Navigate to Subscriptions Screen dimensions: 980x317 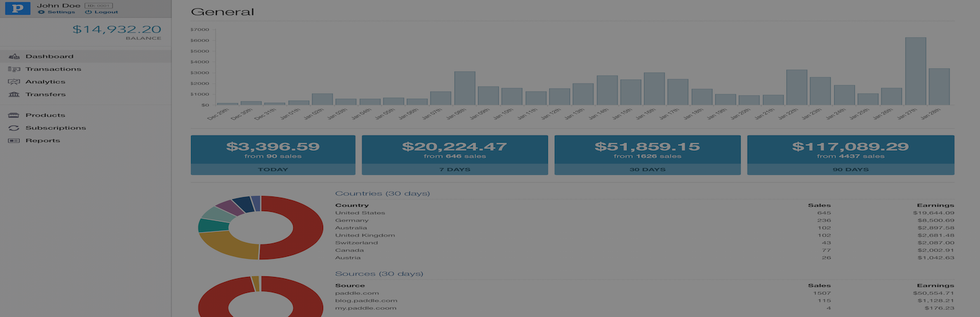[86, 128]
